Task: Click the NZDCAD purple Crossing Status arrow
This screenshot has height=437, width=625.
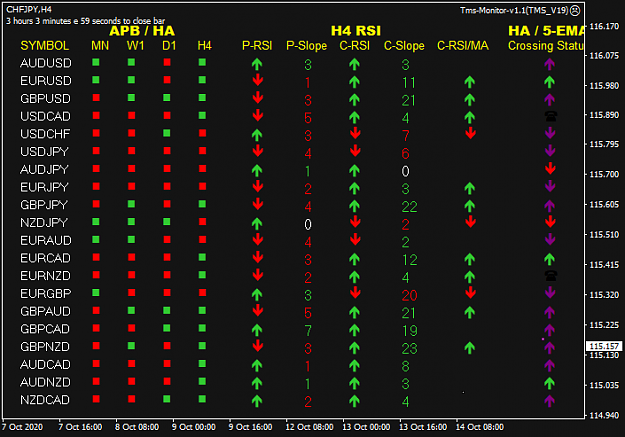Action: click(549, 401)
